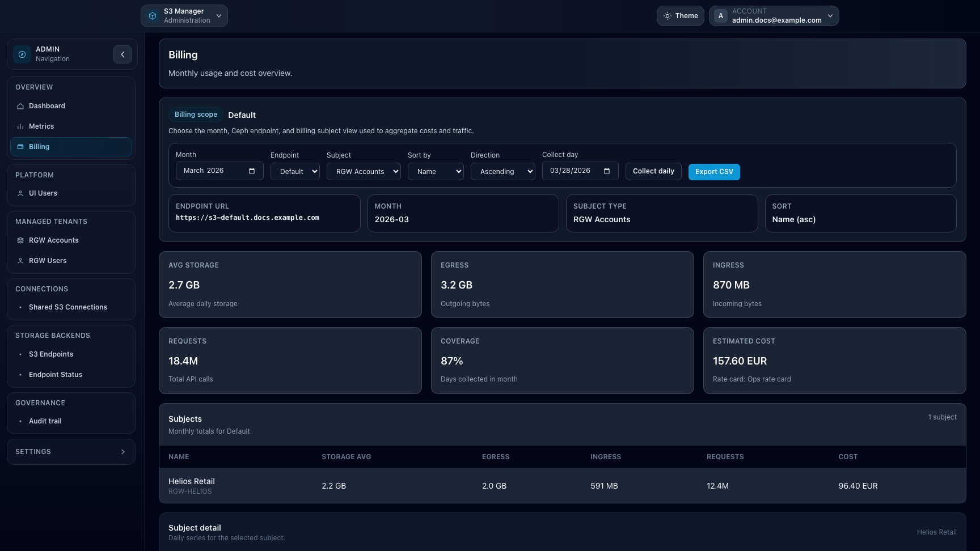Click the Admin navigation target icon
Viewport: 980px width, 551px height.
point(22,54)
